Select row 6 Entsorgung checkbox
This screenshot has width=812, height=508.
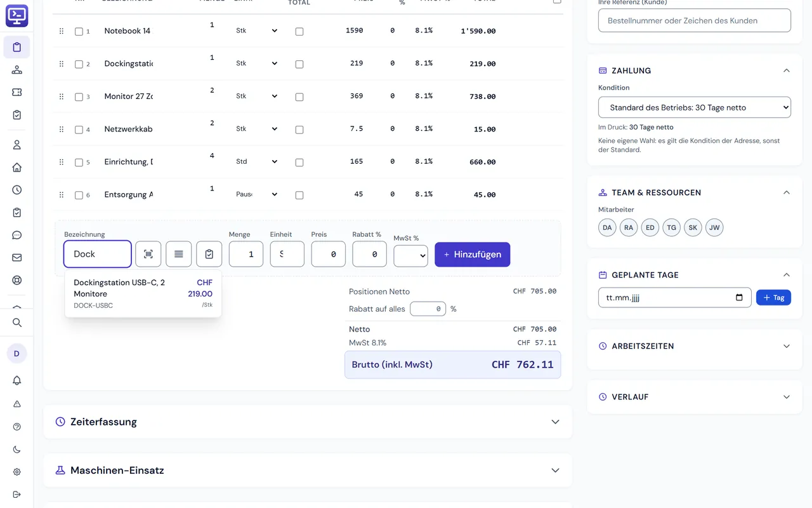[79, 195]
